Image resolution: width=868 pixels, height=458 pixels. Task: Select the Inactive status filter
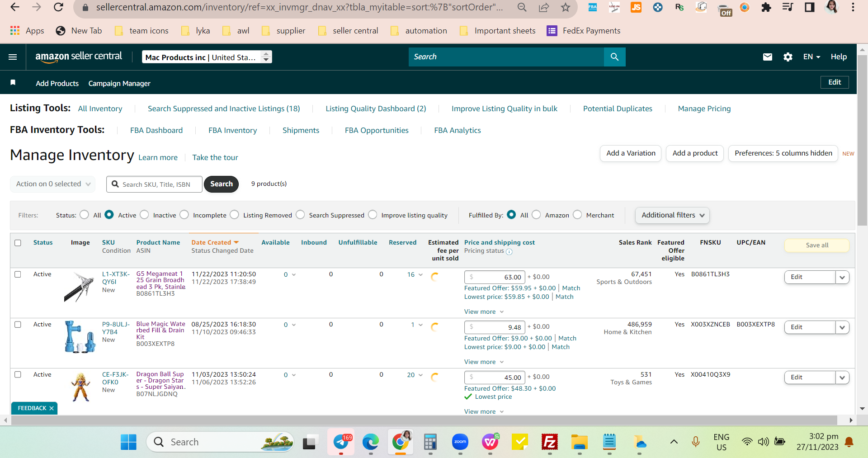tap(144, 215)
